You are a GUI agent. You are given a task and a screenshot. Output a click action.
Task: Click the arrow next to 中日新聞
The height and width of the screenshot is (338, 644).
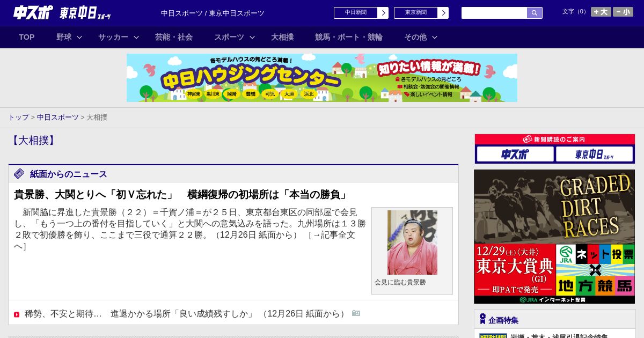click(383, 13)
